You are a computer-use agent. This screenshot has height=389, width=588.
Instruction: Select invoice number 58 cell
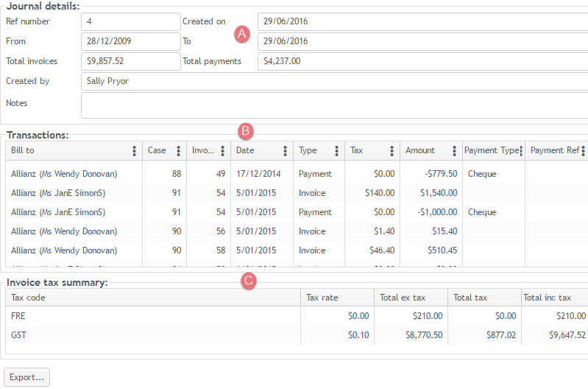click(221, 250)
